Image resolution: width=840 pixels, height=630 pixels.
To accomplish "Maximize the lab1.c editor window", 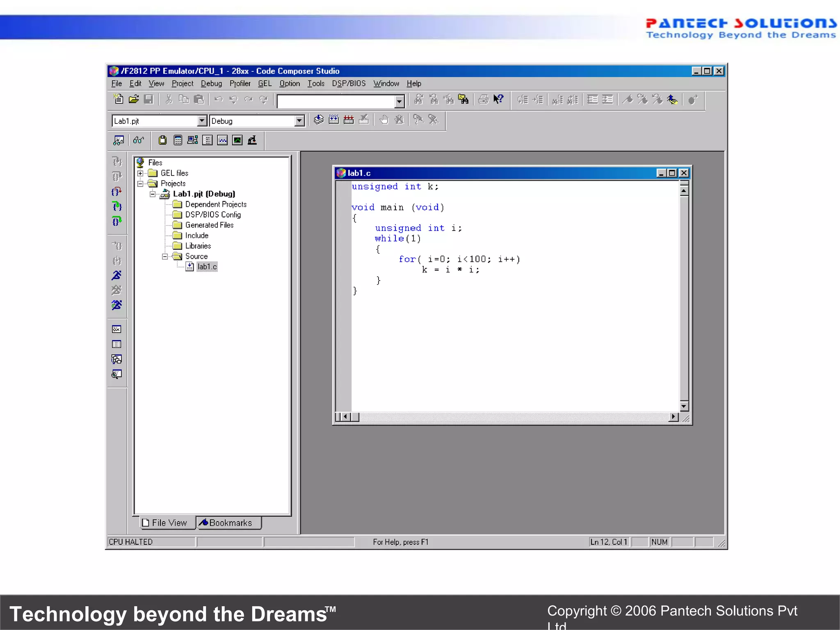I will (672, 173).
